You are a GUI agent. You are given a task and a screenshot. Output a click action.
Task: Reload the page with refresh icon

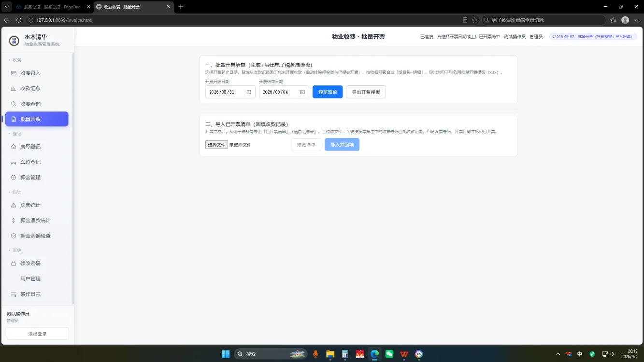click(19, 20)
